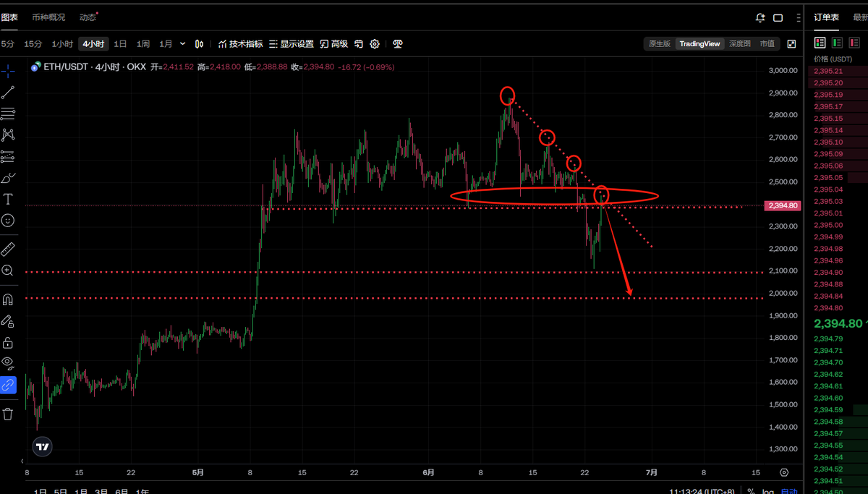Click bid price 2,394.55 in order book
Screen dimensions: 868x494
click(x=828, y=445)
